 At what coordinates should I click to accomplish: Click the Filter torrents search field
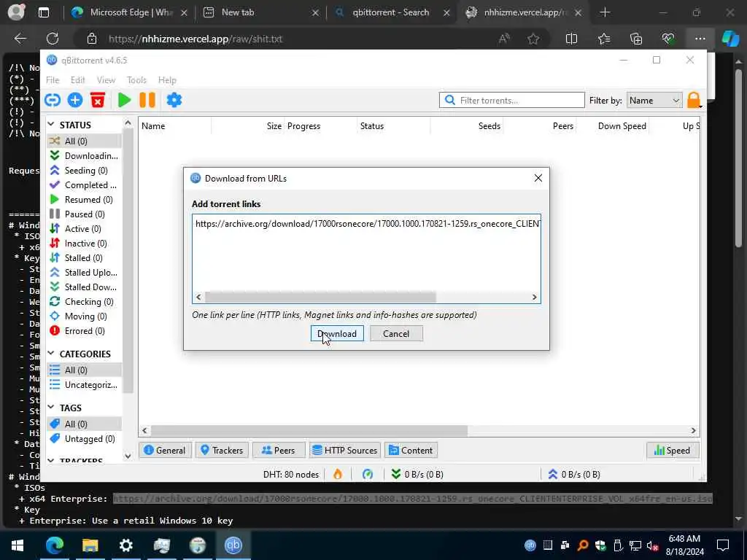(x=511, y=101)
